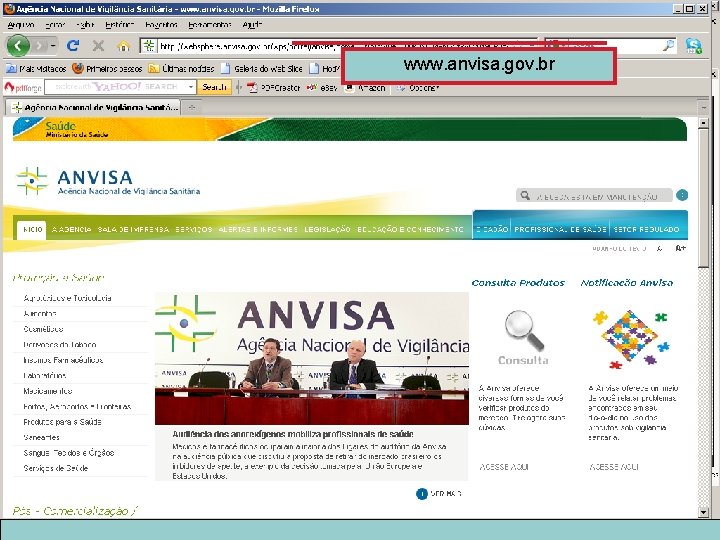Open Primeiros passos bookmark
The height and width of the screenshot is (540, 720).
tap(108, 69)
